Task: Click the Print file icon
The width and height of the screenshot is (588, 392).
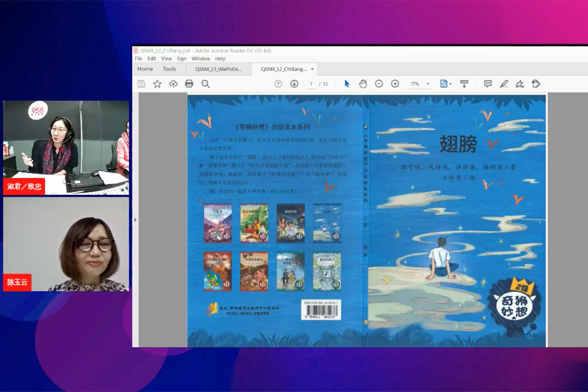Action: [x=189, y=84]
